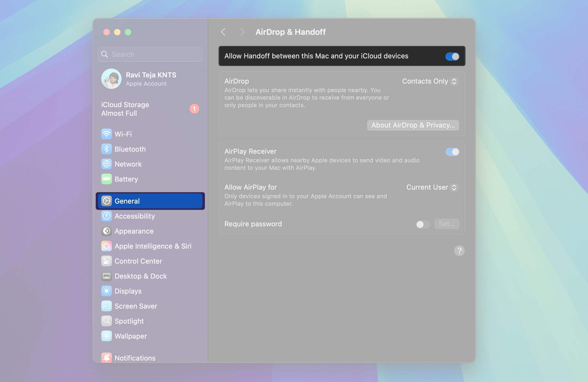The image size is (588, 382).
Task: Select the Wi-Fi settings icon
Action: pos(107,134)
